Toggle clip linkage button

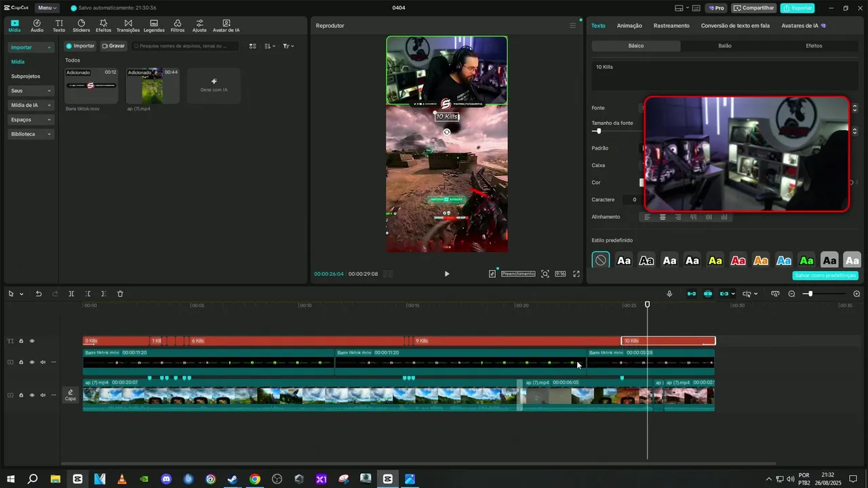(724, 293)
